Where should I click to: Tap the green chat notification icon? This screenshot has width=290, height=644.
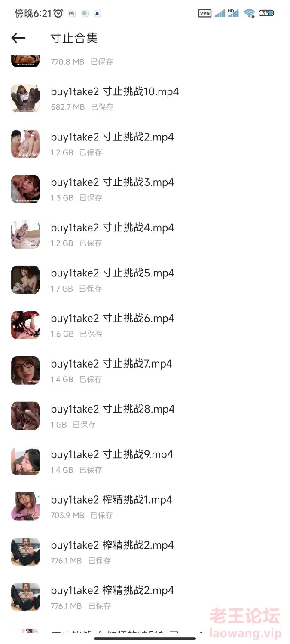click(x=85, y=13)
